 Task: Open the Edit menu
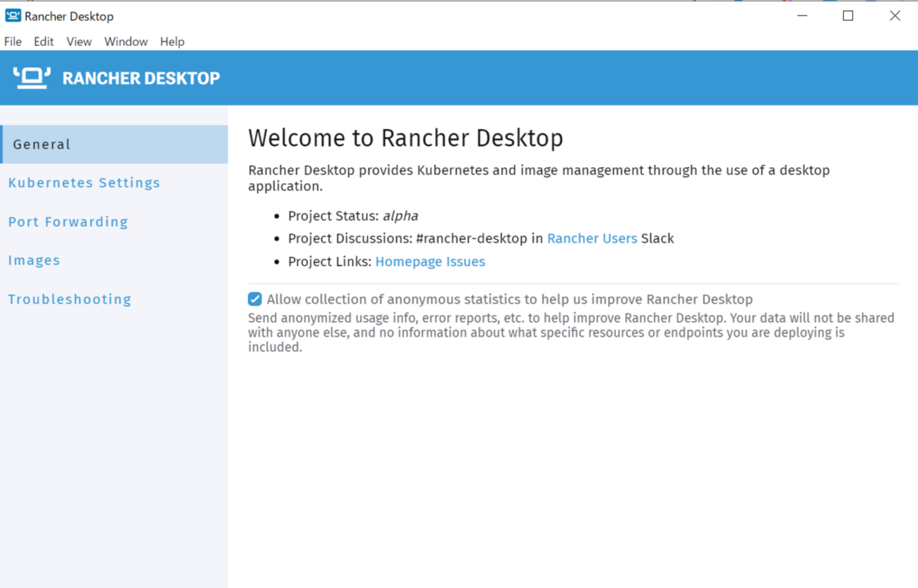tap(44, 42)
